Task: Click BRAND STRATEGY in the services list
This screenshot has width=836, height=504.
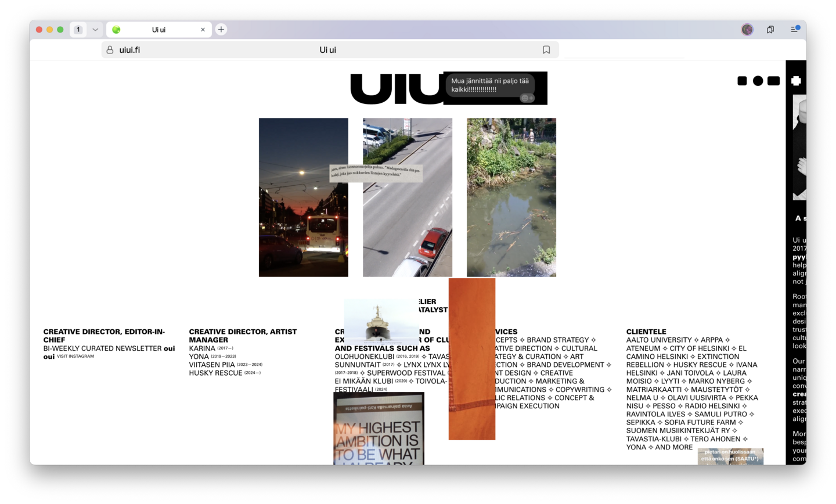Action: [x=558, y=340]
